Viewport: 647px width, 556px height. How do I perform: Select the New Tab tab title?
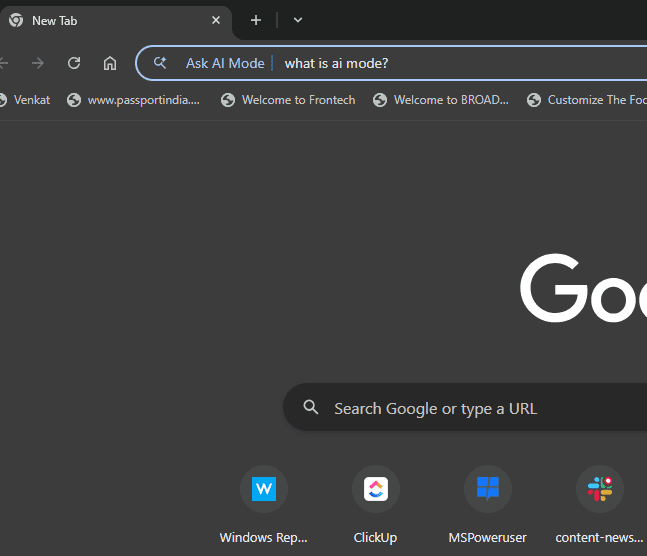point(54,21)
